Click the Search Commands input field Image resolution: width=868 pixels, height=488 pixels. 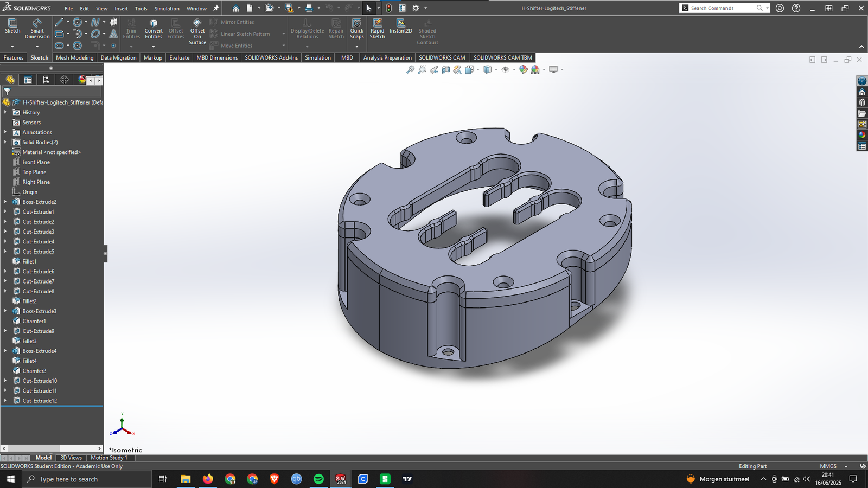point(722,8)
